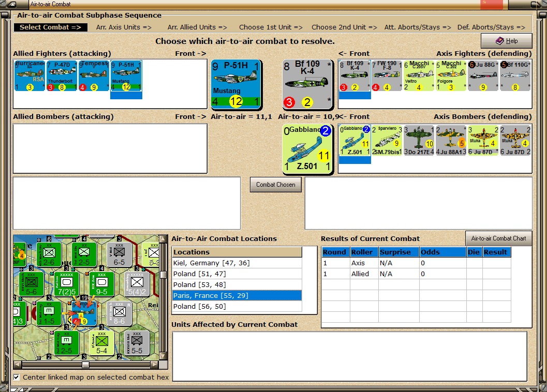Click the Arr. Allied Units subphase step
Viewport: 547px width, 392px height.
click(x=197, y=27)
